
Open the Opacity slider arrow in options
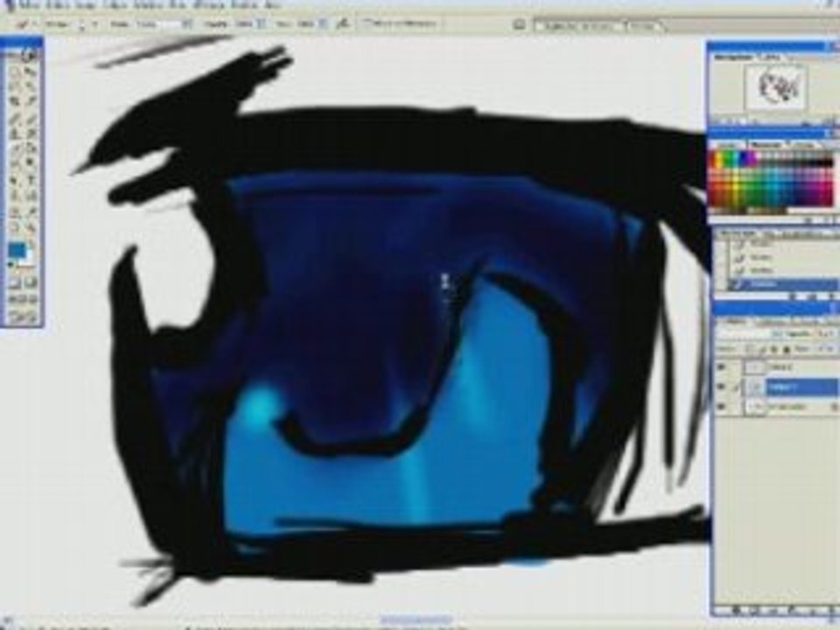click(261, 24)
